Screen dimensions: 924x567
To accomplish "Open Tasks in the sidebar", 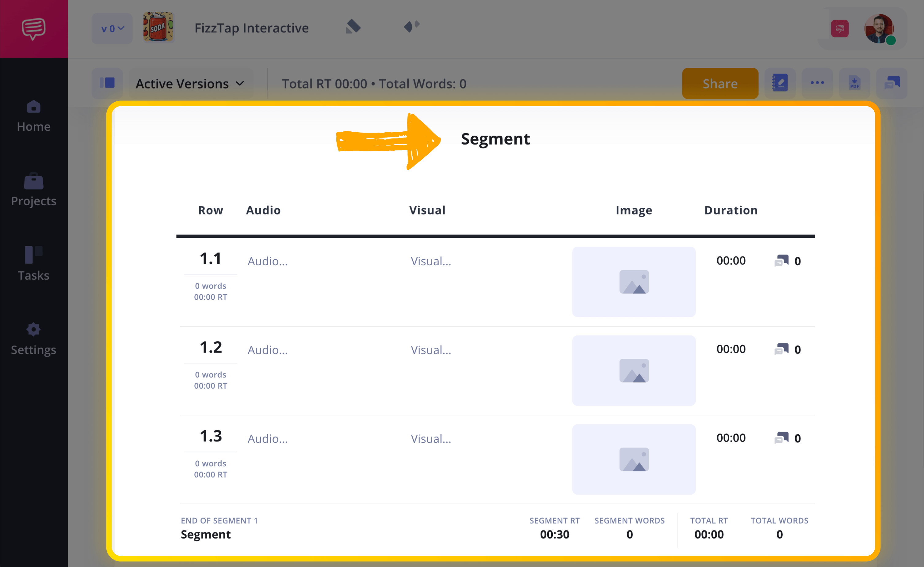I will [34, 264].
